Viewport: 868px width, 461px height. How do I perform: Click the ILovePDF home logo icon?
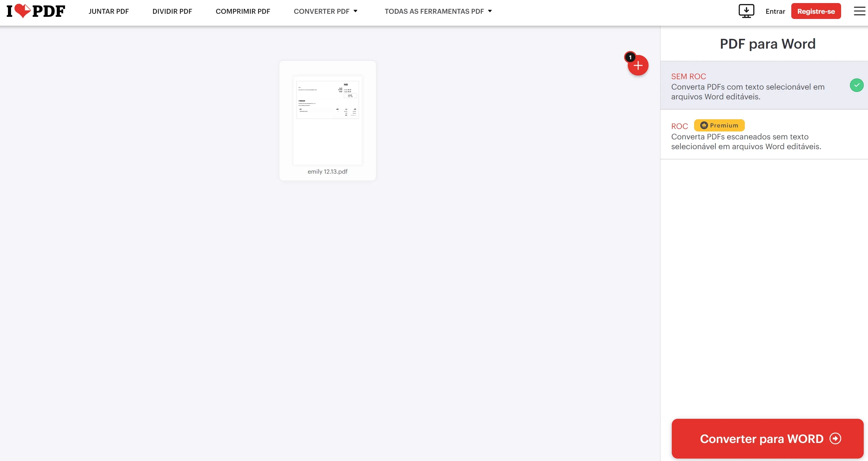[36, 11]
